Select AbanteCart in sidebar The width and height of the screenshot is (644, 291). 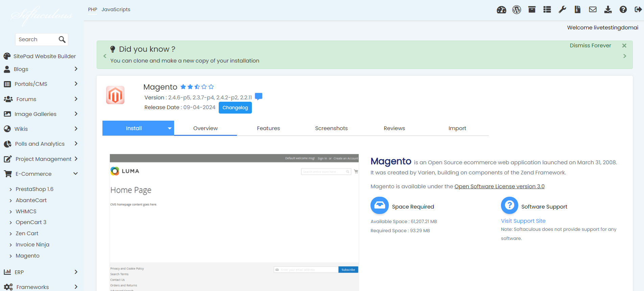[31, 200]
